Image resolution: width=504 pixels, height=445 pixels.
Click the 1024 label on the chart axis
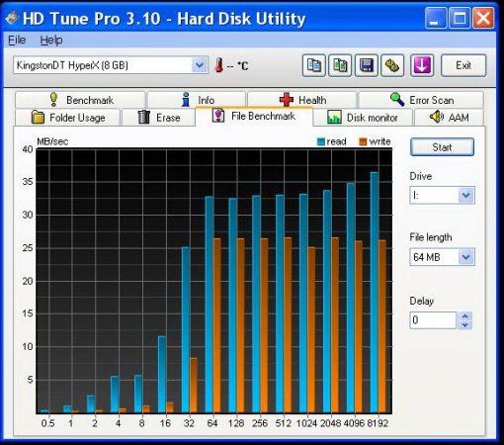click(306, 423)
